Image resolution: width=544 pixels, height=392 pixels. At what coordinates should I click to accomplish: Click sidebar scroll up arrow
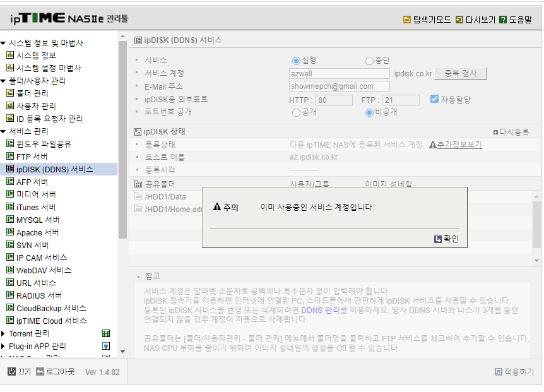coord(122,36)
